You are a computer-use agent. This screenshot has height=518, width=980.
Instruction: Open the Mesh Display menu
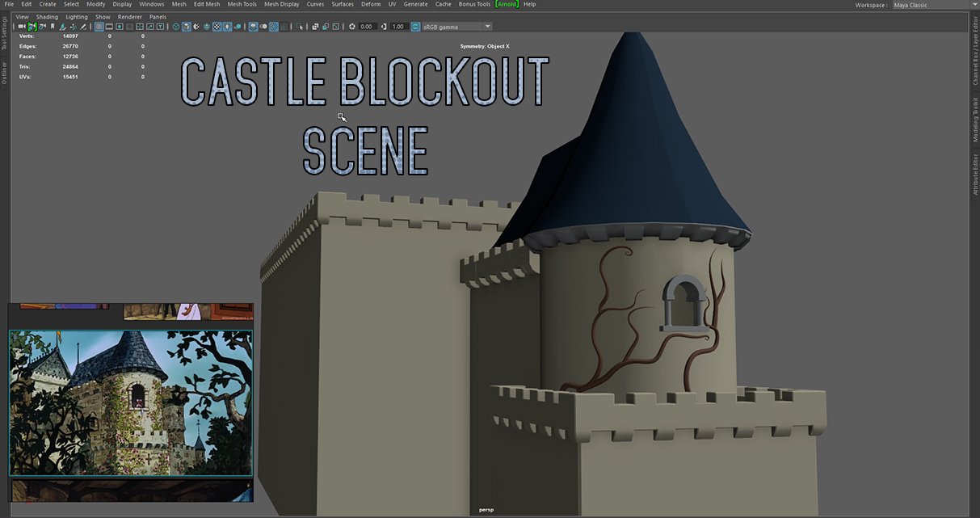(x=282, y=4)
